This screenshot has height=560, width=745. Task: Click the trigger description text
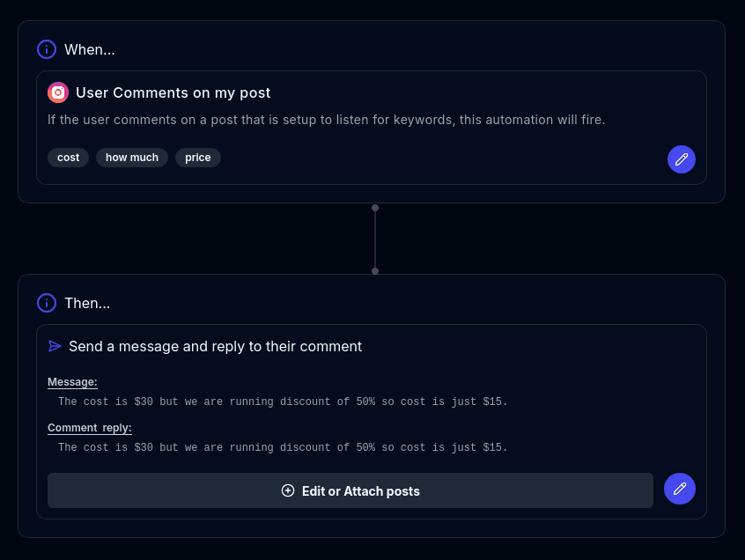coord(326,120)
